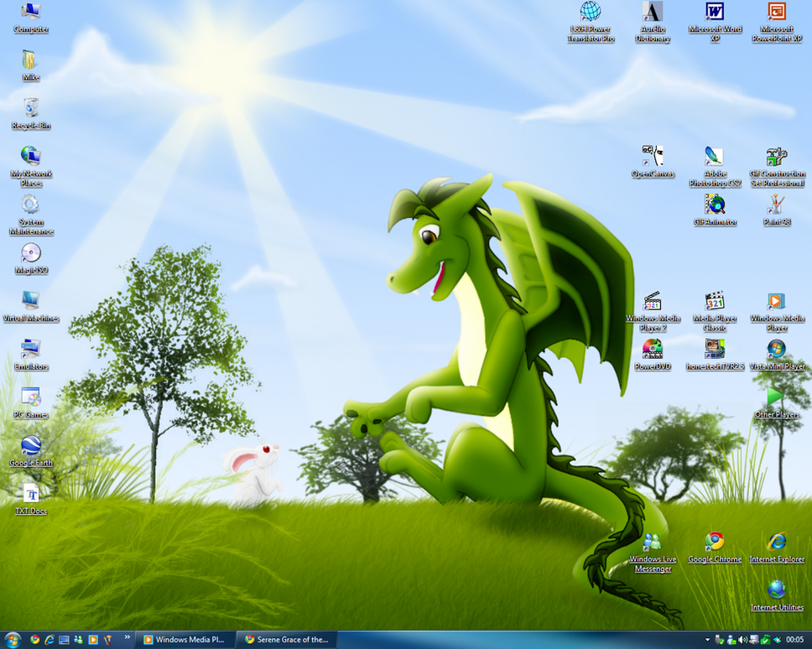
Task: Launch the paintbrush app in Quick Launch
Action: 107,640
